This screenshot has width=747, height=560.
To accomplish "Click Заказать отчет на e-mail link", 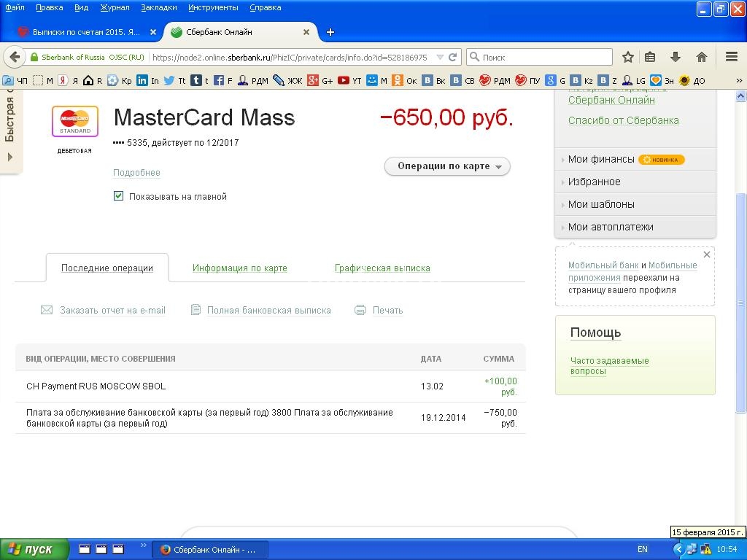I will click(112, 311).
